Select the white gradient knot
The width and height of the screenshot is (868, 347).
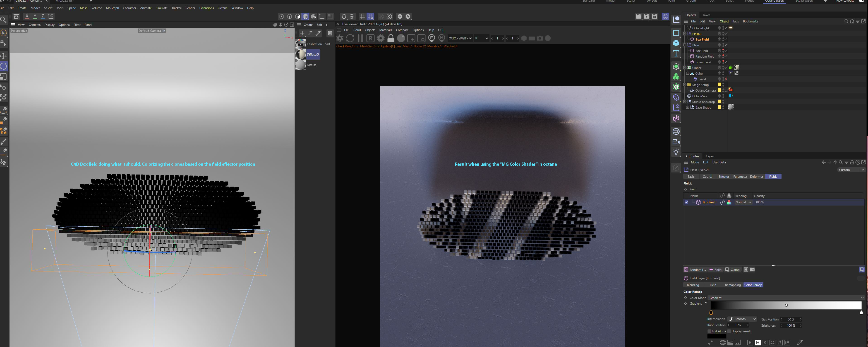click(x=861, y=313)
